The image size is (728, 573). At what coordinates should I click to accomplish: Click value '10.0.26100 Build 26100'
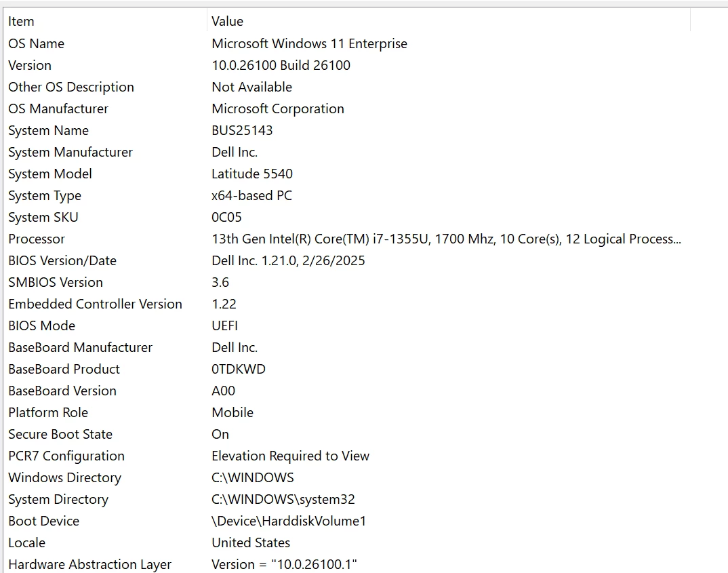pos(281,65)
